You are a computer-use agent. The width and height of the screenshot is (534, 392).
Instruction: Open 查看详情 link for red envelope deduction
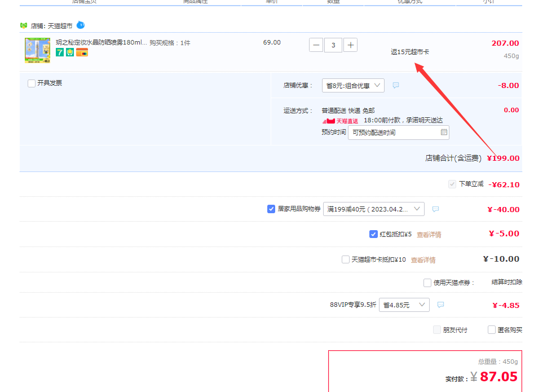tap(429, 235)
